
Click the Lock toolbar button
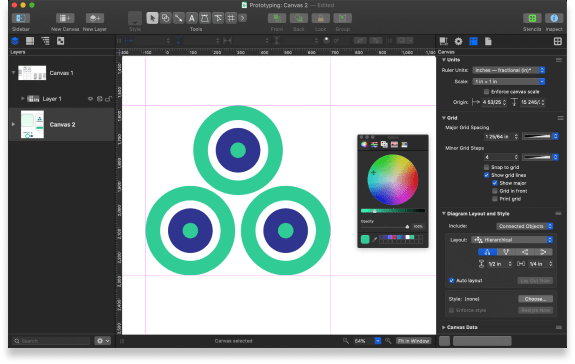(x=321, y=18)
